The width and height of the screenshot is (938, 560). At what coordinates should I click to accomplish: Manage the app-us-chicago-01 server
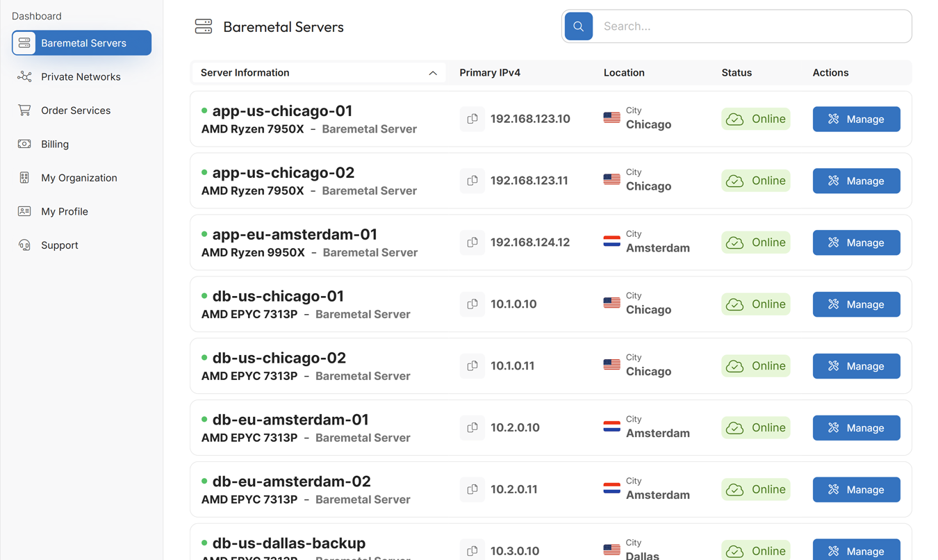click(856, 120)
